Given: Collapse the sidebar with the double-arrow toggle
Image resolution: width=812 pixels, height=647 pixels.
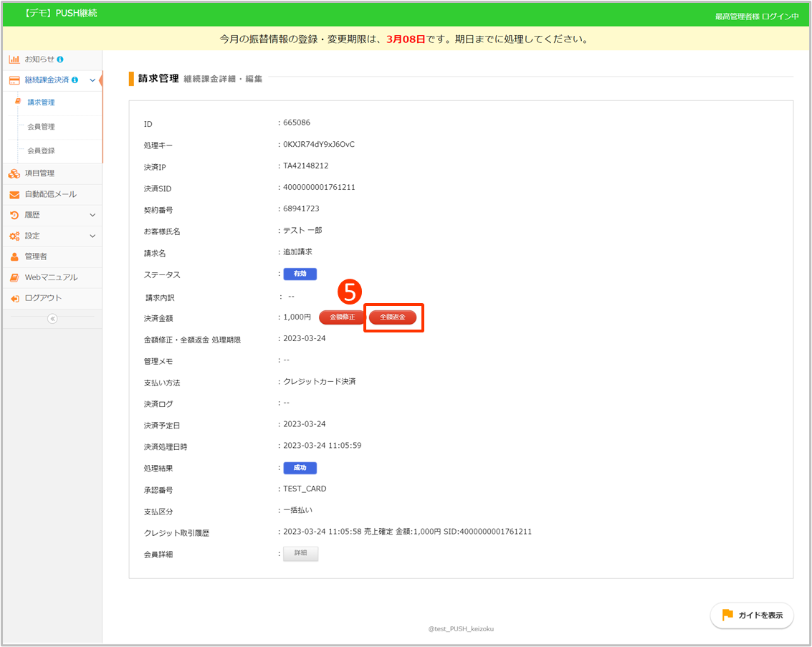Looking at the screenshot, I should pos(52,319).
